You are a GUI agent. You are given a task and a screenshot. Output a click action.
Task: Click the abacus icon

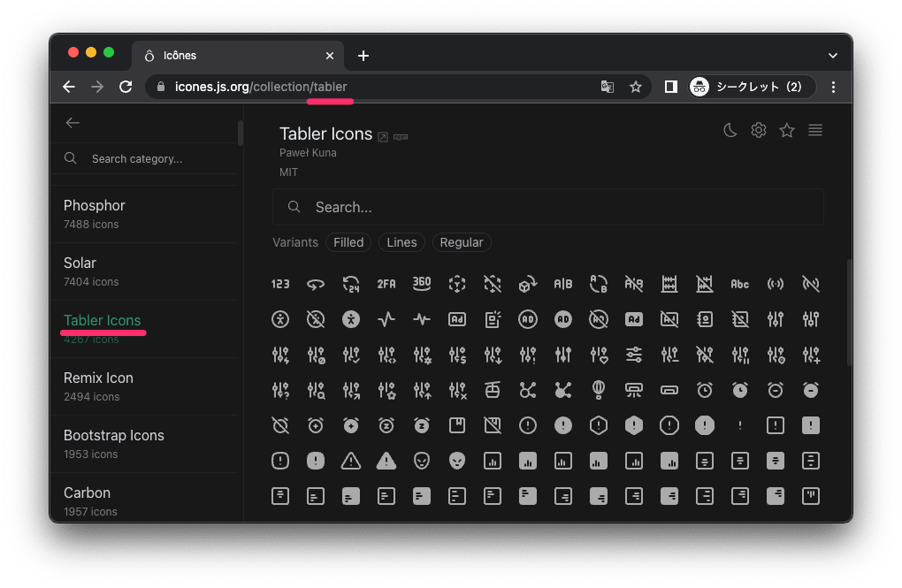click(x=669, y=284)
